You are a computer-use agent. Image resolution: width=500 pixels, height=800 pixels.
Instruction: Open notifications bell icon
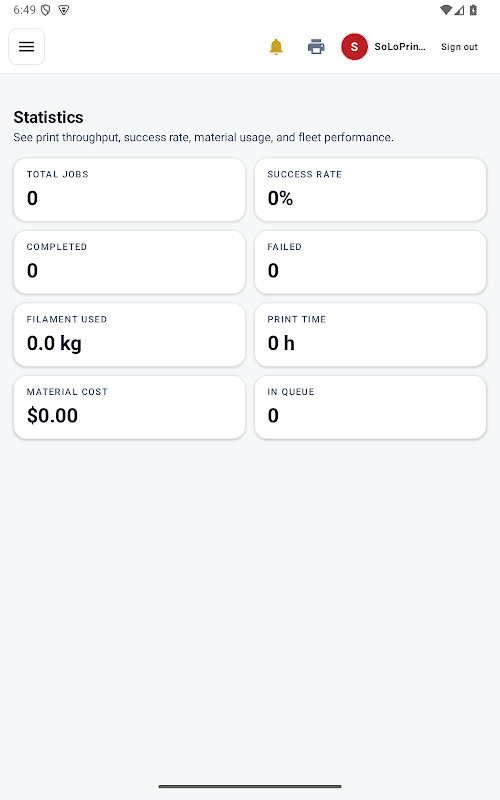[x=276, y=47]
